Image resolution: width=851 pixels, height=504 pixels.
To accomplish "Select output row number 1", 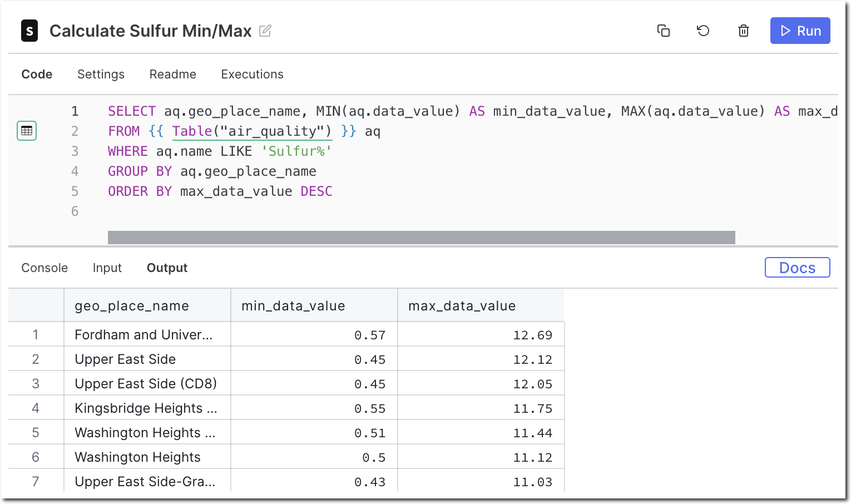I will click(x=36, y=334).
